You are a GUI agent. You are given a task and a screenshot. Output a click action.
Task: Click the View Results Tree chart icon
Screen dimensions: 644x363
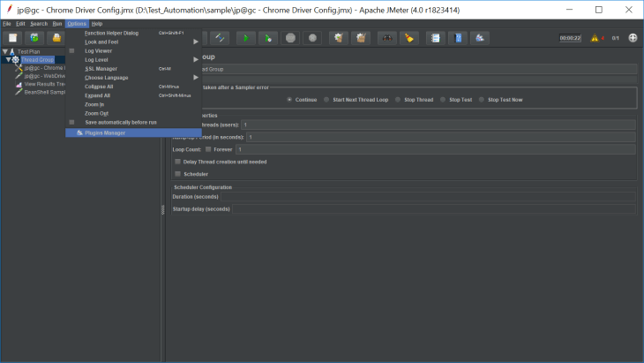(19, 84)
